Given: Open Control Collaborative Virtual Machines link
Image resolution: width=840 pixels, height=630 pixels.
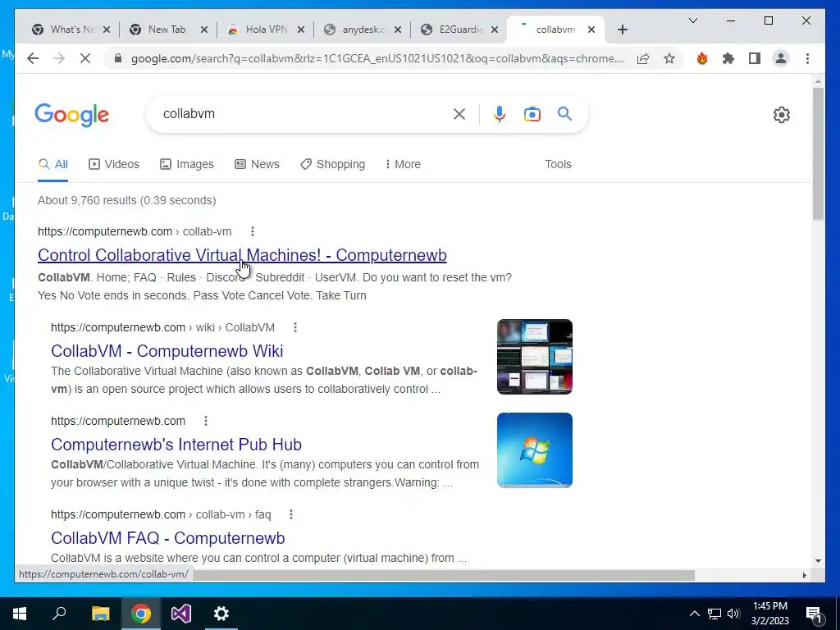Looking at the screenshot, I should [242, 255].
